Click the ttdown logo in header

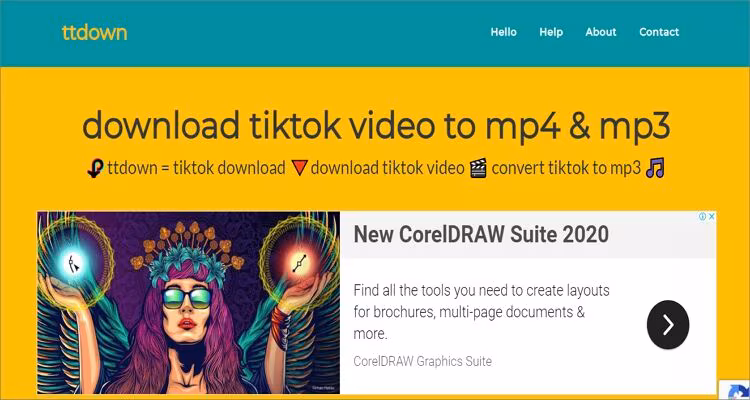tap(94, 33)
